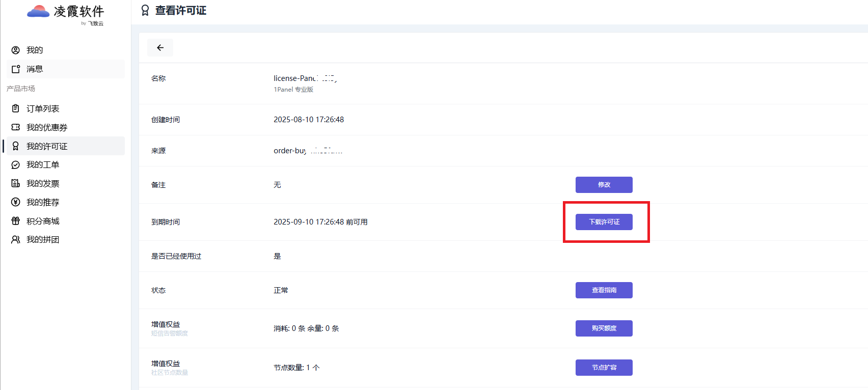
Task: Click the 我的推荐 yen icon
Action: (16, 202)
